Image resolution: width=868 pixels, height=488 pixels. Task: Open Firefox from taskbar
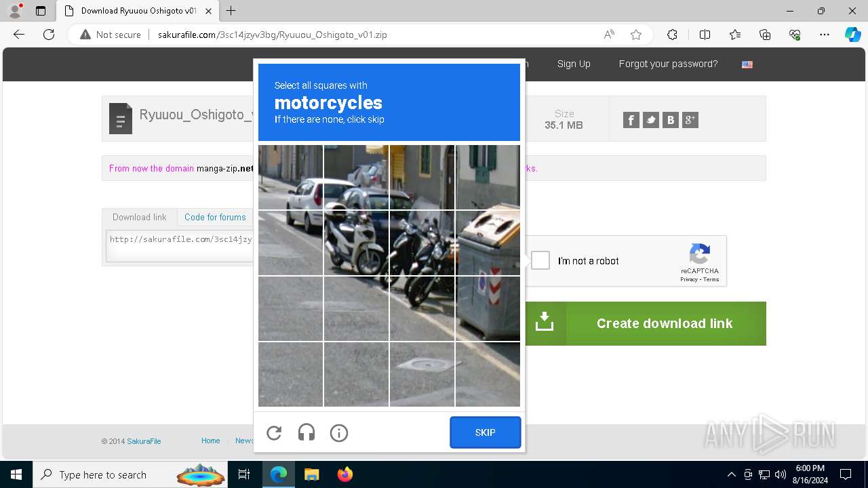click(345, 474)
